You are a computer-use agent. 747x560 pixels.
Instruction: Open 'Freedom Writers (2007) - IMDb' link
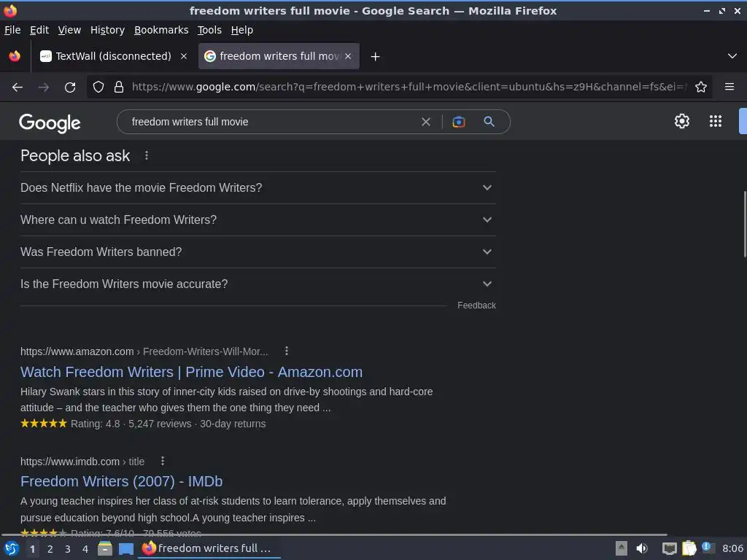coord(122,481)
